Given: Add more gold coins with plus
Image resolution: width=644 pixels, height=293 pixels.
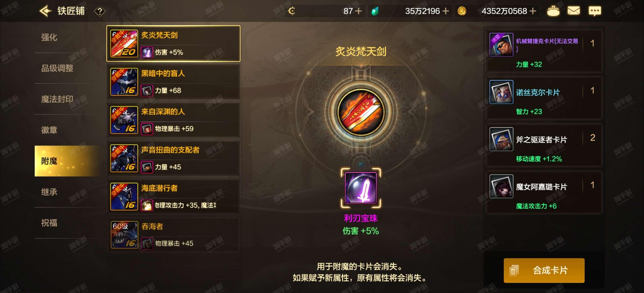Looking at the screenshot, I should (x=532, y=11).
